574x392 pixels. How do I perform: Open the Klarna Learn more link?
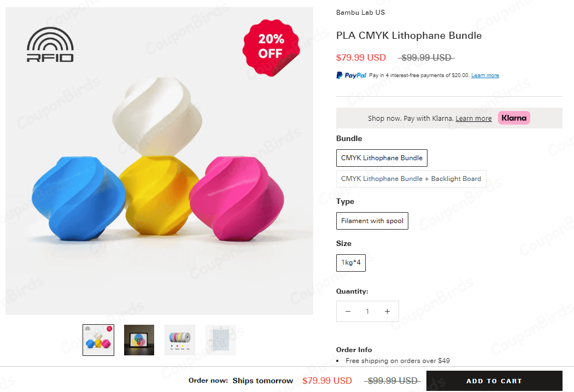click(x=473, y=118)
